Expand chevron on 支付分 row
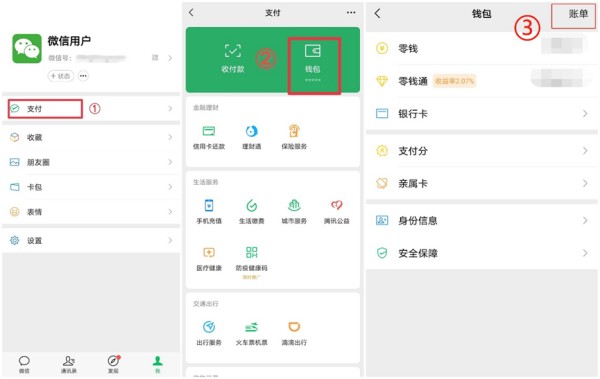The height and width of the screenshot is (379, 600). click(585, 151)
